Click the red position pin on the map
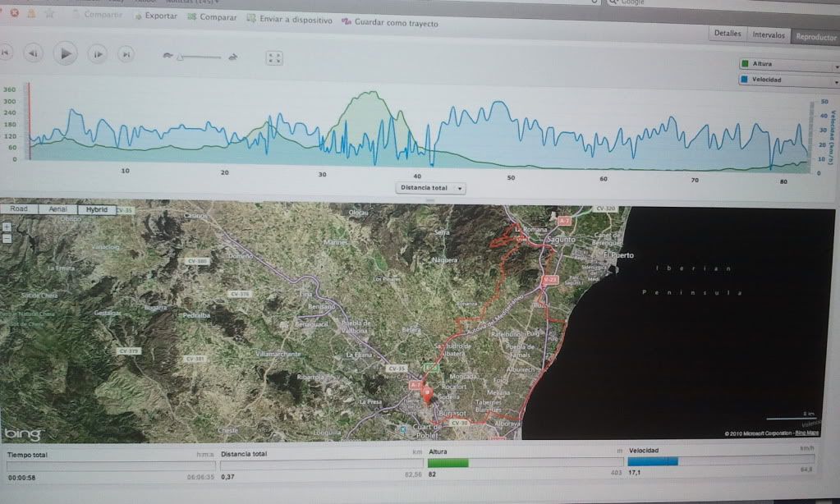 427,396
